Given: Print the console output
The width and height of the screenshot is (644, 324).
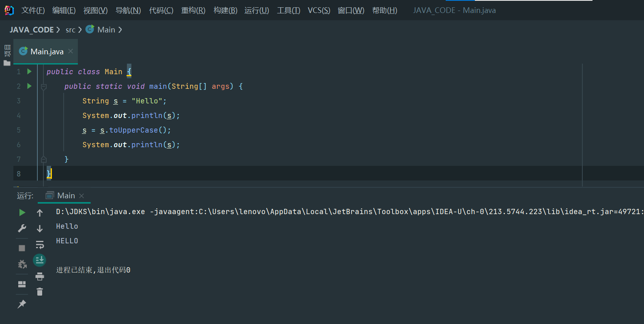Looking at the screenshot, I should [x=40, y=277].
